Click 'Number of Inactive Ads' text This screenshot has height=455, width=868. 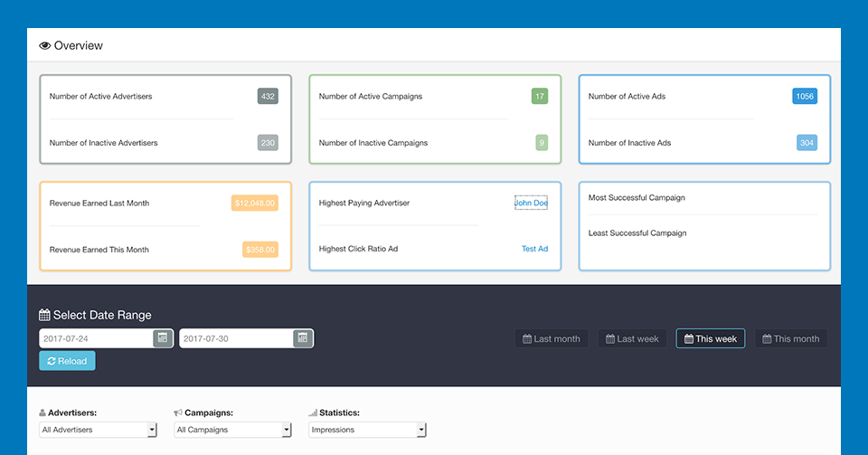(629, 143)
